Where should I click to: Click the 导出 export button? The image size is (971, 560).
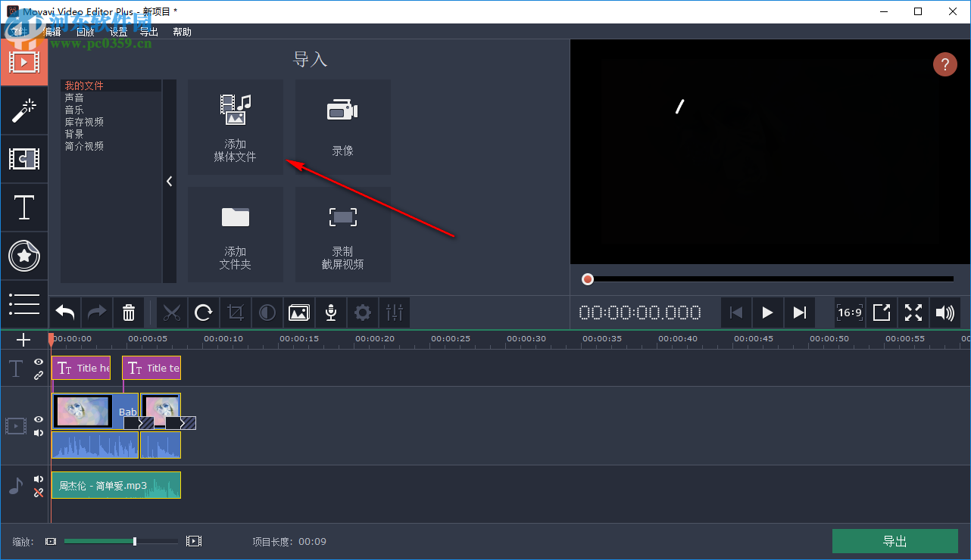click(x=895, y=541)
